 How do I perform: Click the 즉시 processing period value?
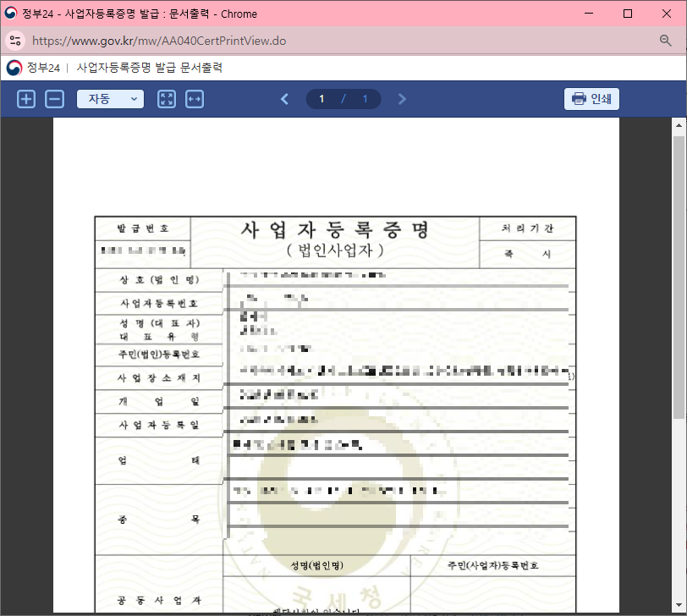tap(528, 254)
